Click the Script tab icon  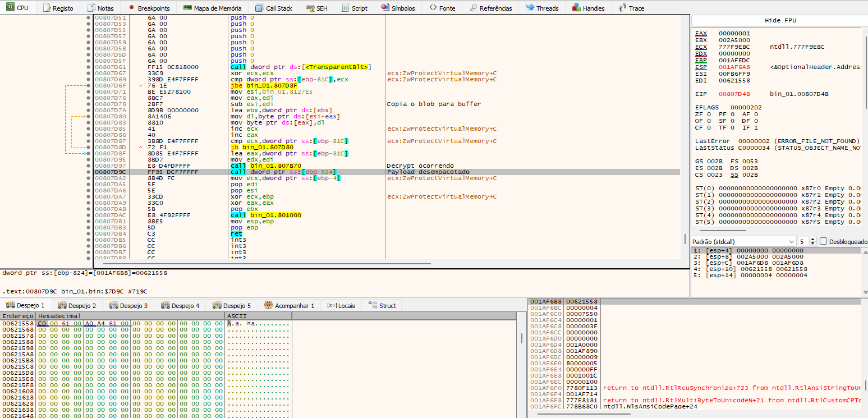click(x=346, y=8)
